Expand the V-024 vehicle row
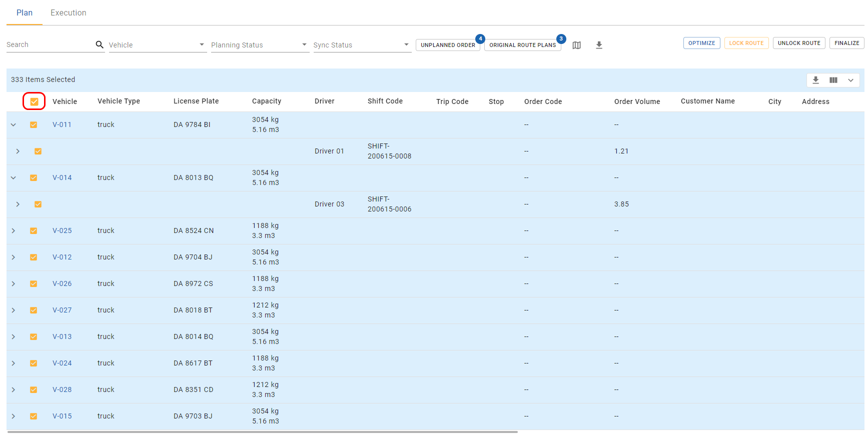Image resolution: width=868 pixels, height=436 pixels. coord(14,363)
